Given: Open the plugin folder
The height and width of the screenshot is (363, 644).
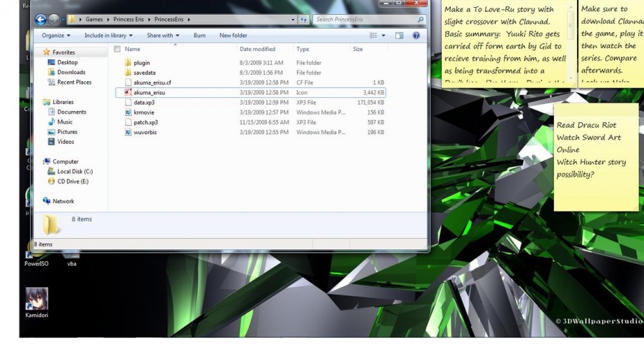Looking at the screenshot, I should coord(142,63).
